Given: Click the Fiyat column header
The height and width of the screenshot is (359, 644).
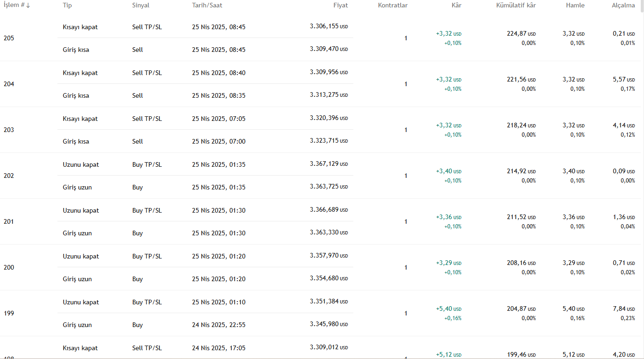Looking at the screenshot, I should [340, 6].
